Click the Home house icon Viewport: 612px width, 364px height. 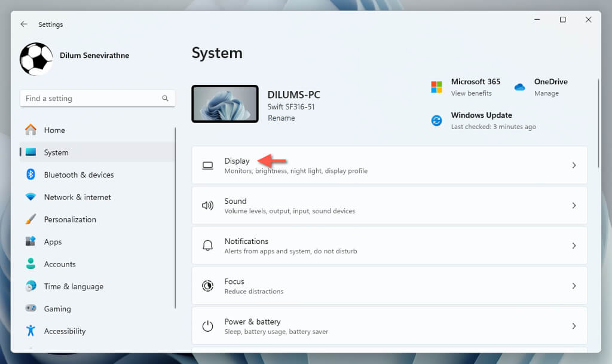(30, 130)
